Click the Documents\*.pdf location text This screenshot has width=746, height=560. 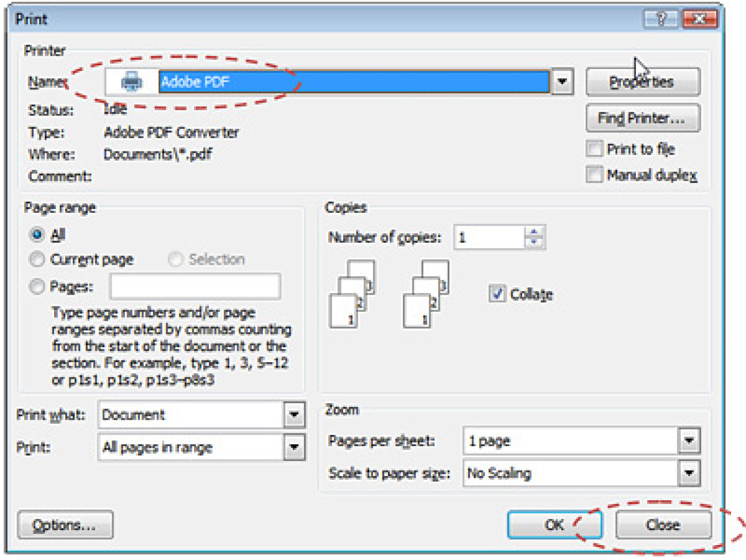(x=158, y=154)
